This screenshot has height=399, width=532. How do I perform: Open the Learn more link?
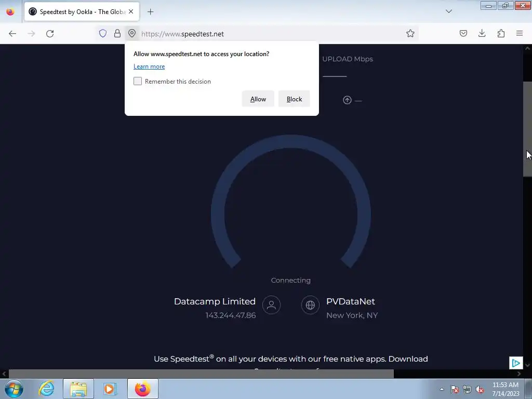click(x=149, y=66)
